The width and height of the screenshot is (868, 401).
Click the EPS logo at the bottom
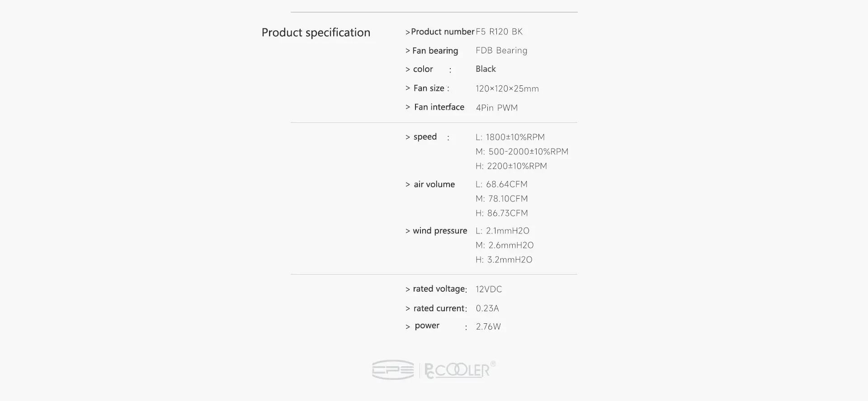(393, 370)
